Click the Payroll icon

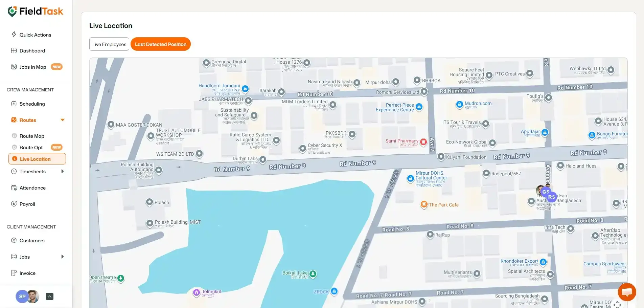pos(14,204)
